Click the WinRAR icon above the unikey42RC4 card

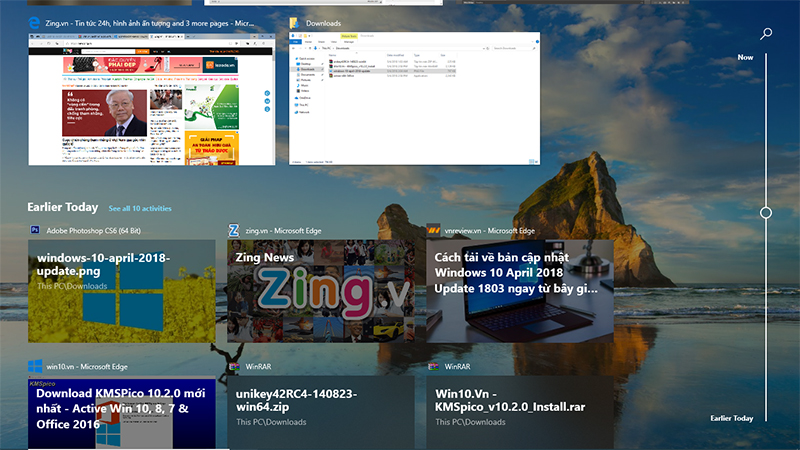pos(234,366)
